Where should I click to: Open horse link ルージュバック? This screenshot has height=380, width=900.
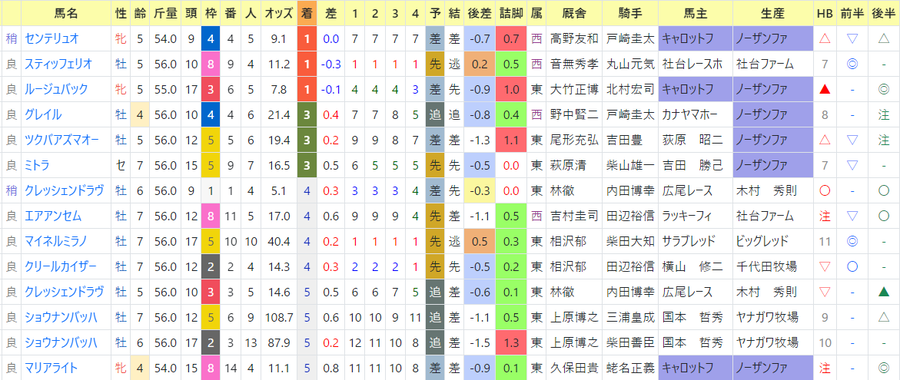56,90
